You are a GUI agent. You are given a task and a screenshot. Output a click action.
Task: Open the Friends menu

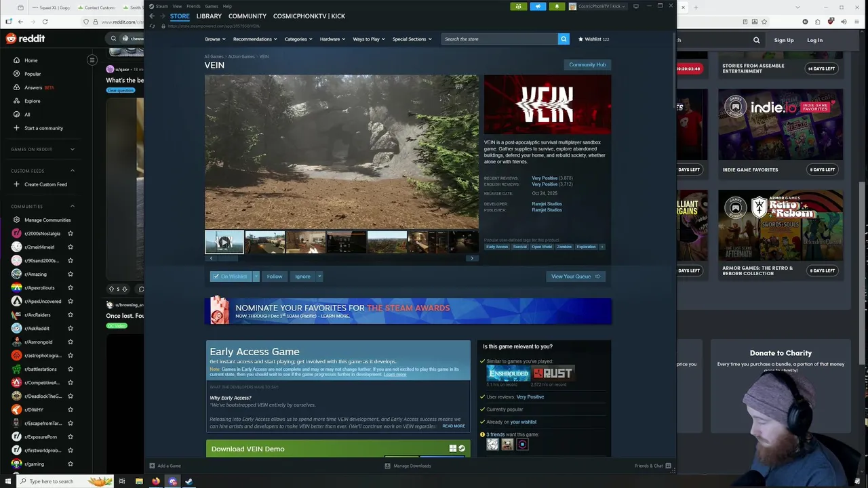pyautogui.click(x=193, y=6)
